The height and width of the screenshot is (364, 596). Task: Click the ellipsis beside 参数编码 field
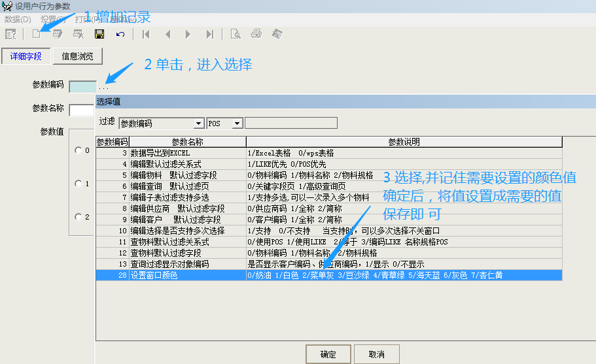pyautogui.click(x=104, y=86)
